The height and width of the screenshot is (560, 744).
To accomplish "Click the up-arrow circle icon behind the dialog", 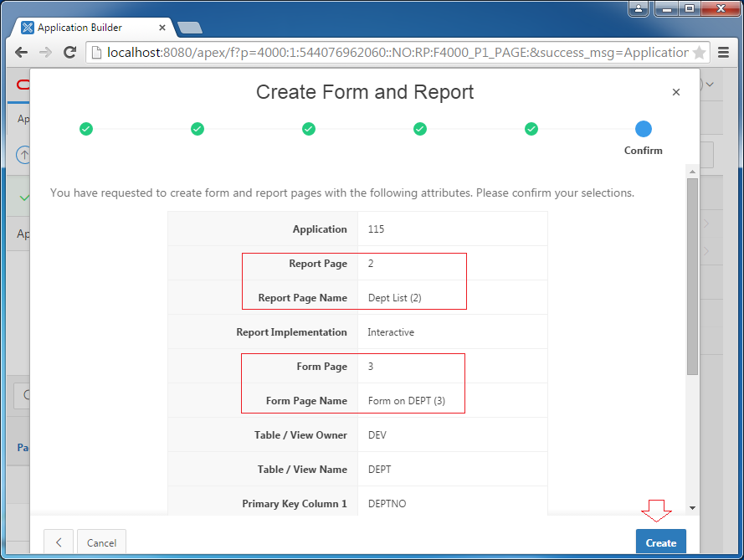I will [23, 154].
